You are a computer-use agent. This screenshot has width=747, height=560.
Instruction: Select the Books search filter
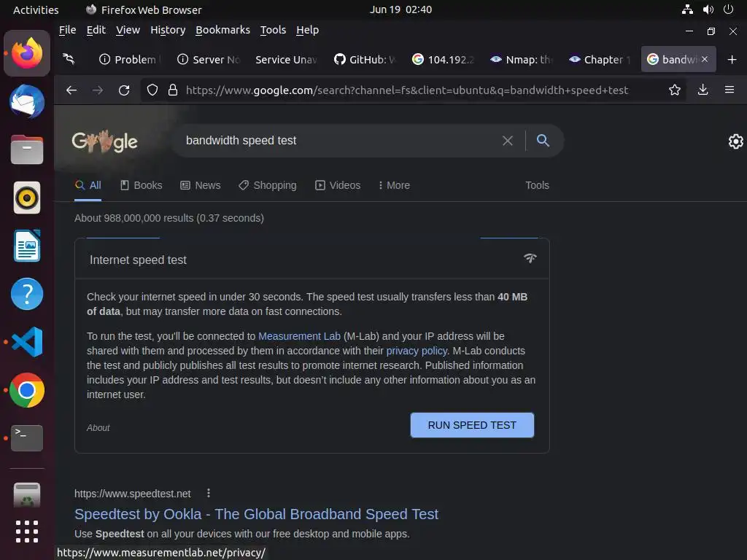tap(141, 185)
